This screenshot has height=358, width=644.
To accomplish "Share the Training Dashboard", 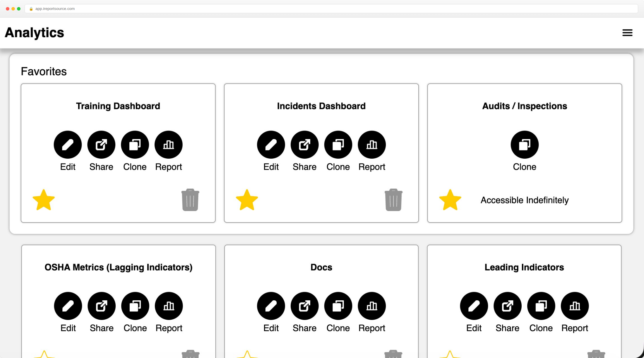I will [101, 145].
